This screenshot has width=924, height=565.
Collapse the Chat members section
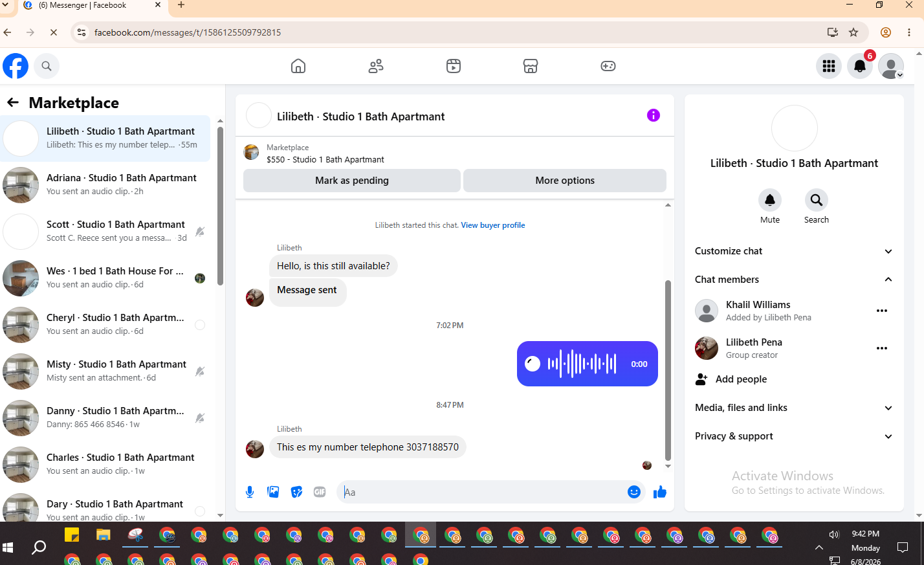click(794, 280)
